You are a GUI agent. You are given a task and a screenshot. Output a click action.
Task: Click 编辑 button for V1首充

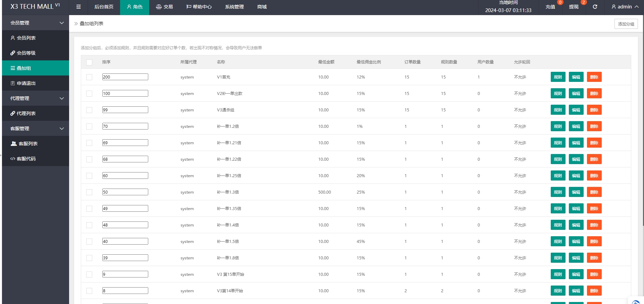tap(576, 77)
